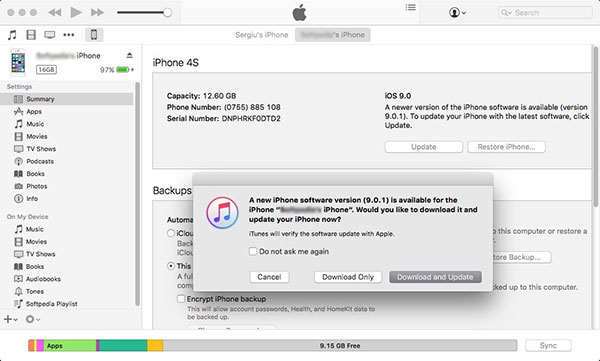The image size is (600, 361).
Task: Click the Apple logo in the title area
Action: click(300, 13)
